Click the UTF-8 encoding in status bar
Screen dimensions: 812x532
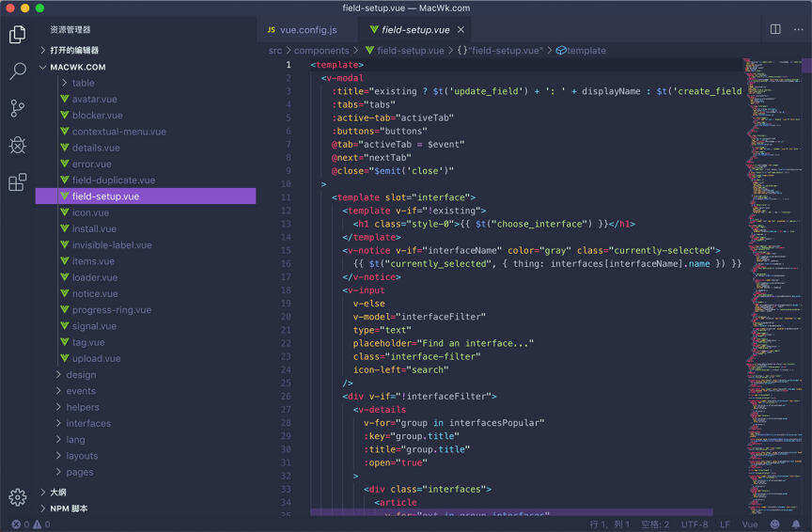pos(695,524)
